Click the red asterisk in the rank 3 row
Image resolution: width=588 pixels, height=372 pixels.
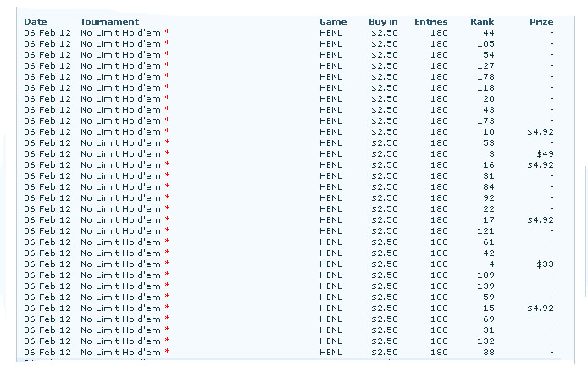point(167,153)
